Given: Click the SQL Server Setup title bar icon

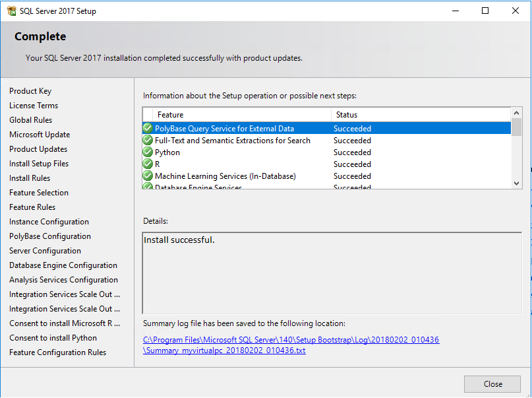Looking at the screenshot, I should (x=11, y=11).
